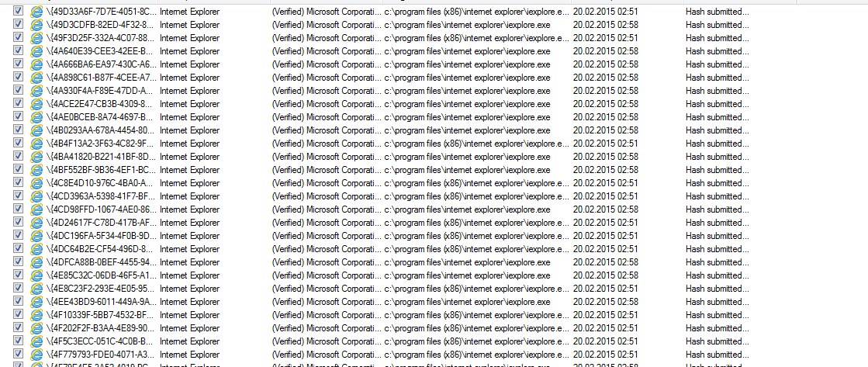
Task: Disable the {4C8E4D10-976C-4BA0 entry checkbox
Action: pyautogui.click(x=19, y=182)
